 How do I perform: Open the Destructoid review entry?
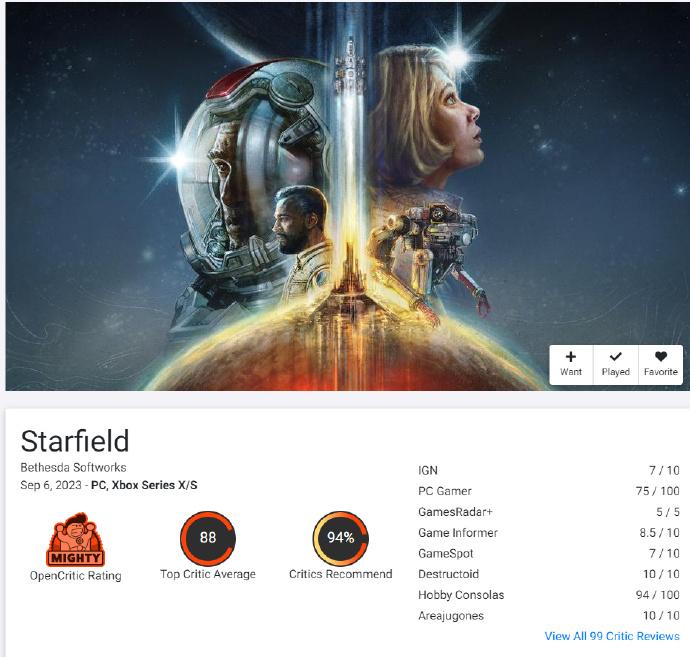coord(549,574)
